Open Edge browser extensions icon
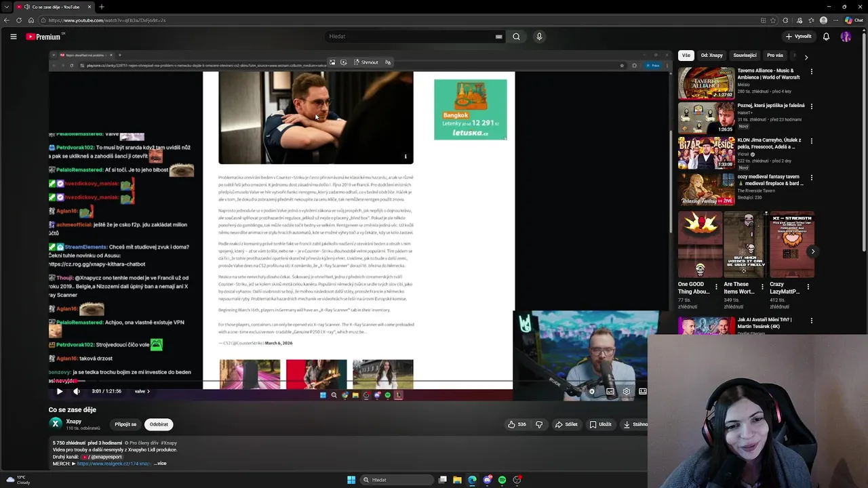This screenshot has width=868, height=488. (x=785, y=20)
